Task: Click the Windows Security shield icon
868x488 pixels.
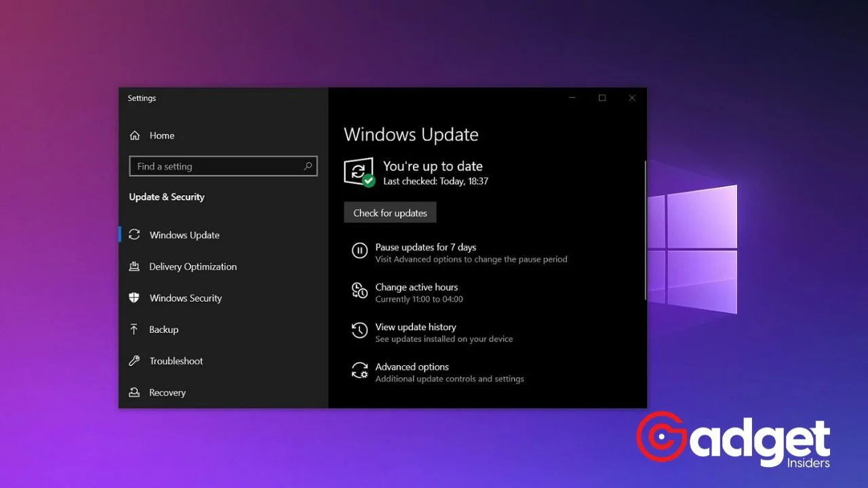Action: [x=134, y=298]
